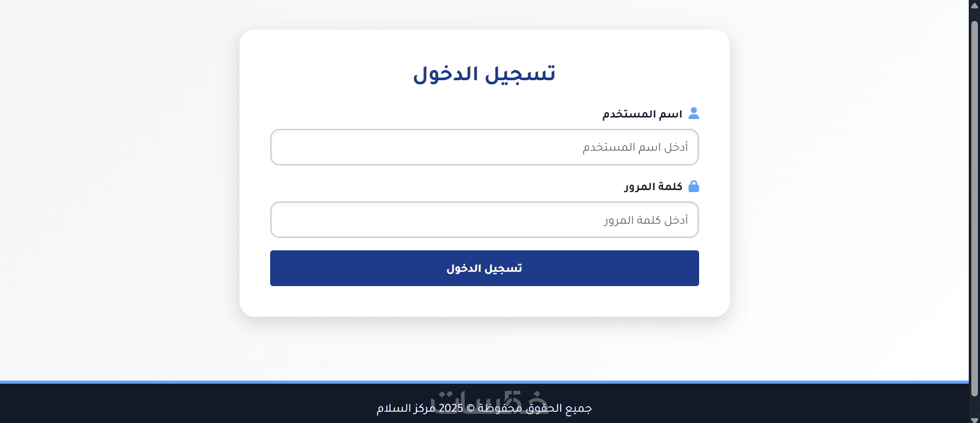Click the scrollbar down arrow
The height and width of the screenshot is (423, 980).
point(974,419)
